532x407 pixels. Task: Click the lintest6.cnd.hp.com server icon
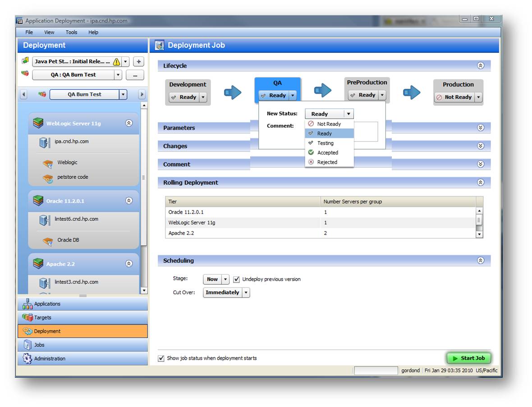pos(45,220)
